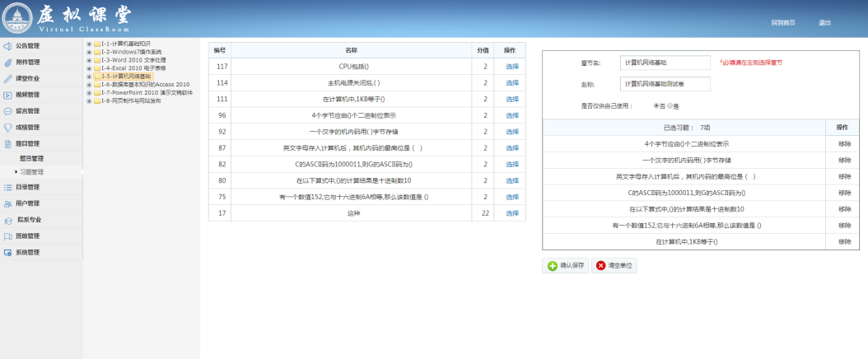Viewport: 868px width, 359px height.
Task: Select the 否 radio button
Action: [x=656, y=105]
